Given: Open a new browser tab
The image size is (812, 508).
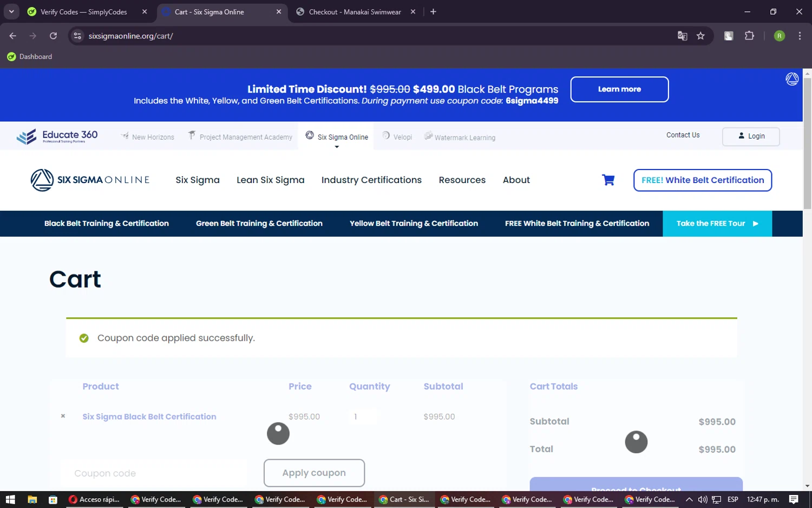Looking at the screenshot, I should (433, 12).
